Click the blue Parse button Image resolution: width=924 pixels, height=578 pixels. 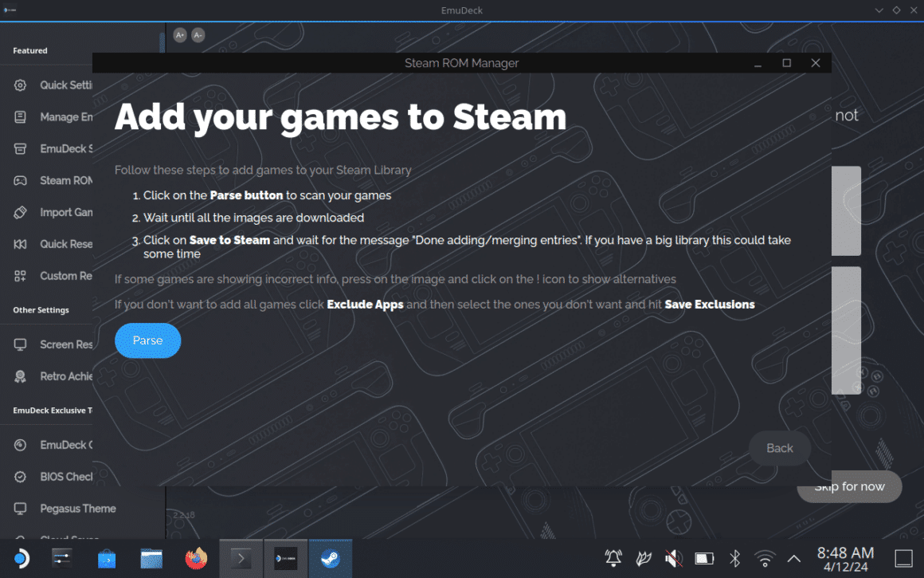(x=147, y=340)
